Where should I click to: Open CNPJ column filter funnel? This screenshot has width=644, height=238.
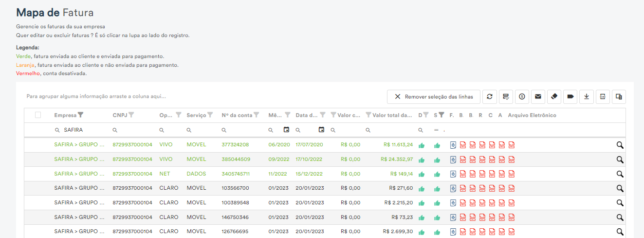[131, 115]
